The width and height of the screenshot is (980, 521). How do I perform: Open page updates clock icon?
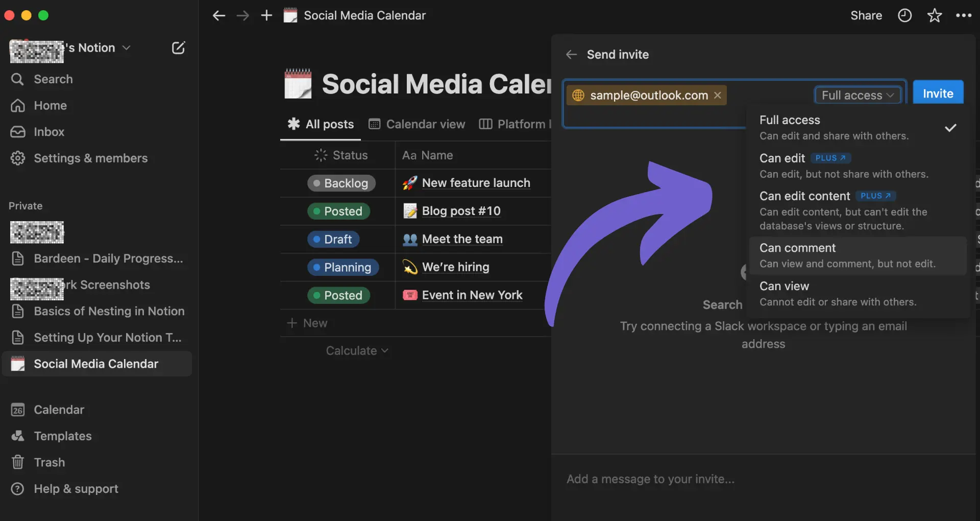tap(904, 15)
